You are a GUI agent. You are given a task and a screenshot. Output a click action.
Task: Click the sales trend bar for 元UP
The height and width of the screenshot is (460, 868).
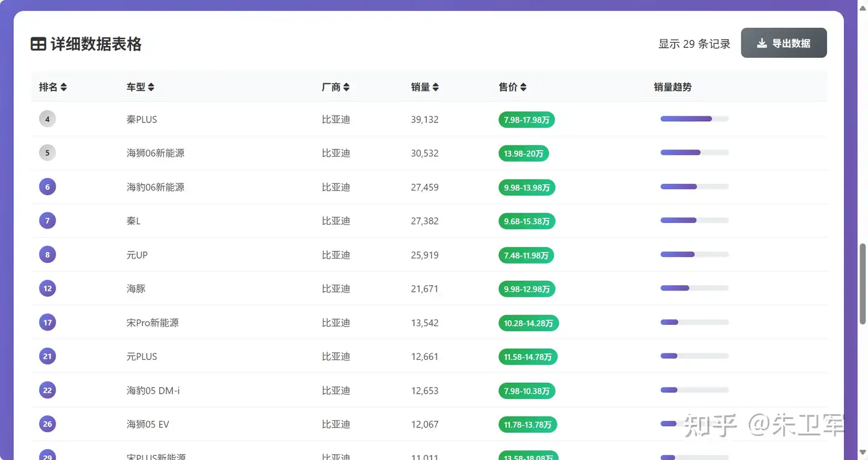coord(694,254)
